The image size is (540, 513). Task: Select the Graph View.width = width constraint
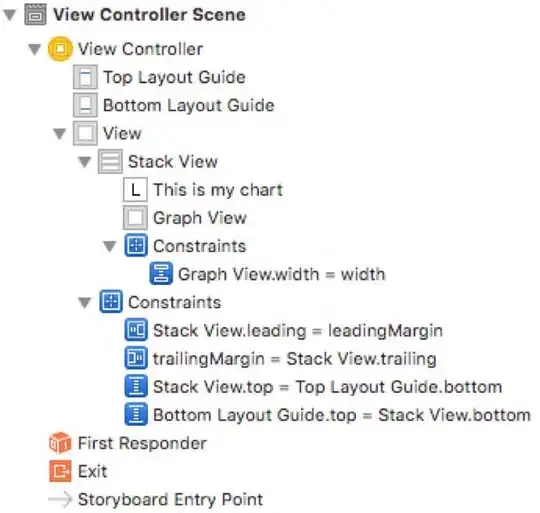click(268, 274)
